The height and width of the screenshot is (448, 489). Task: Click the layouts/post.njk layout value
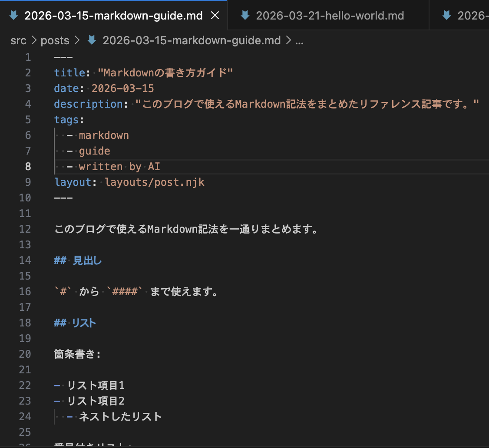(x=154, y=182)
